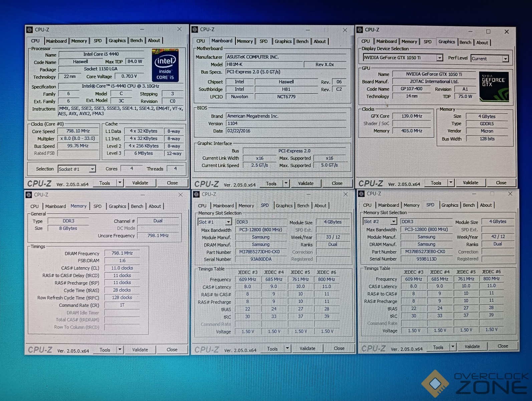Click Tools button in Motherboard window

(271, 183)
